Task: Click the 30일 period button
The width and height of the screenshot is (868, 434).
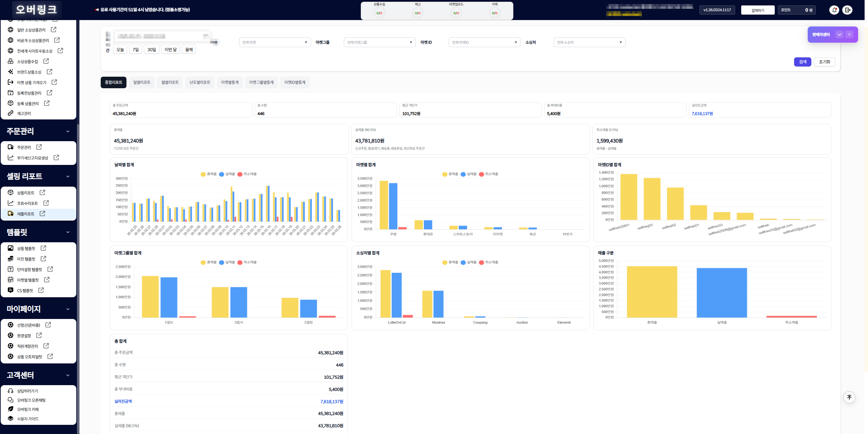Action: [152, 50]
